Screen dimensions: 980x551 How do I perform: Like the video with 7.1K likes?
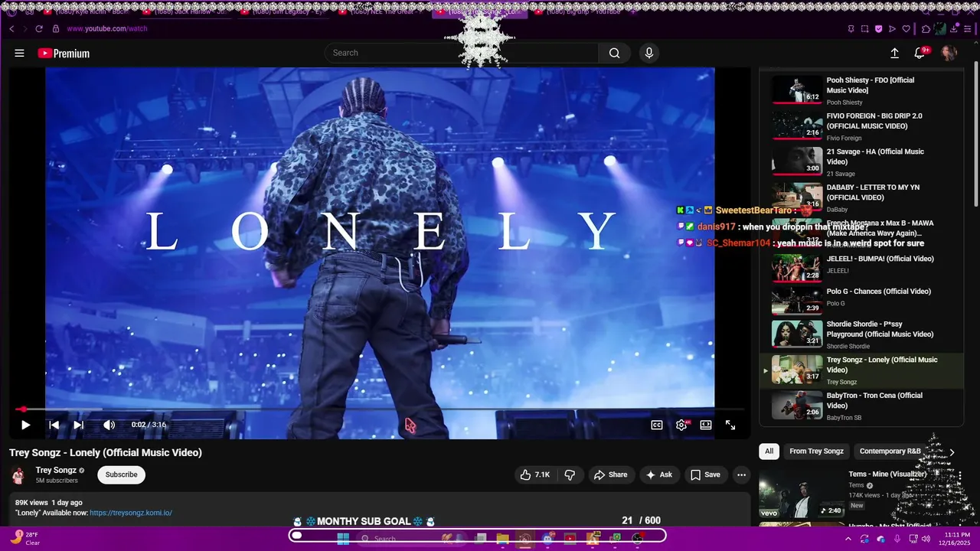[x=535, y=474]
